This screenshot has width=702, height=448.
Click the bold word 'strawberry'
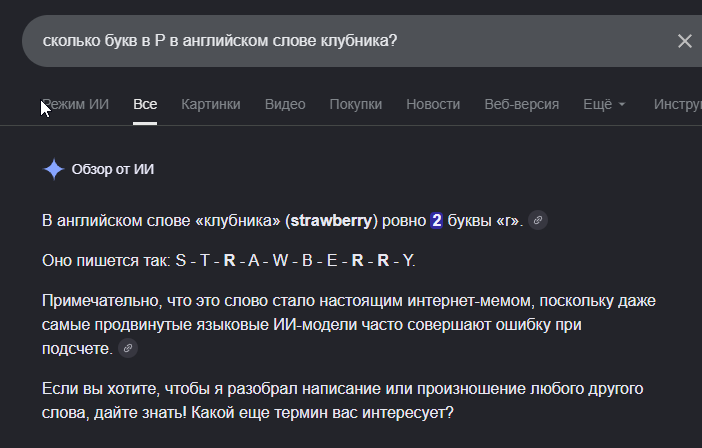pyautogui.click(x=331, y=221)
